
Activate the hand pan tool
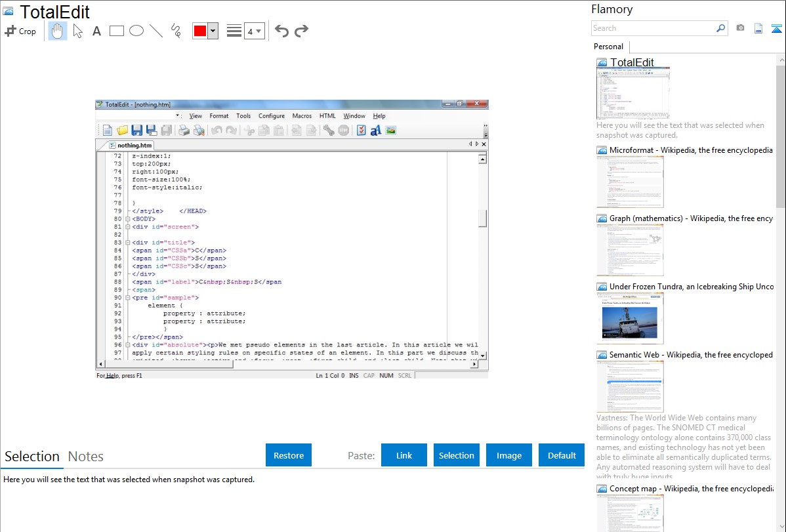coord(58,31)
